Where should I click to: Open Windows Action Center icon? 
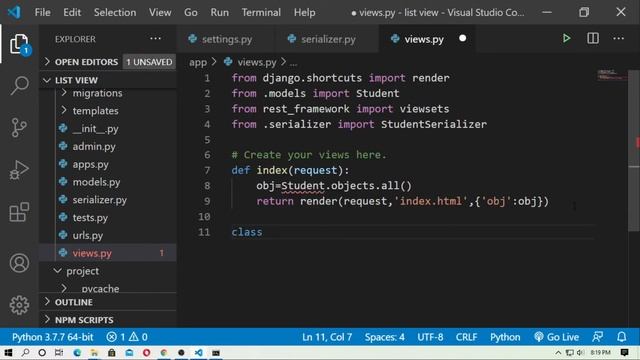(x=624, y=353)
